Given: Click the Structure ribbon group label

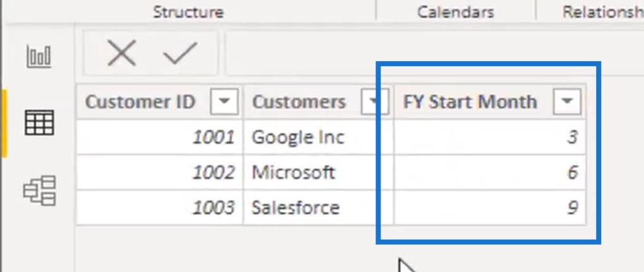Looking at the screenshot, I should pos(188,12).
